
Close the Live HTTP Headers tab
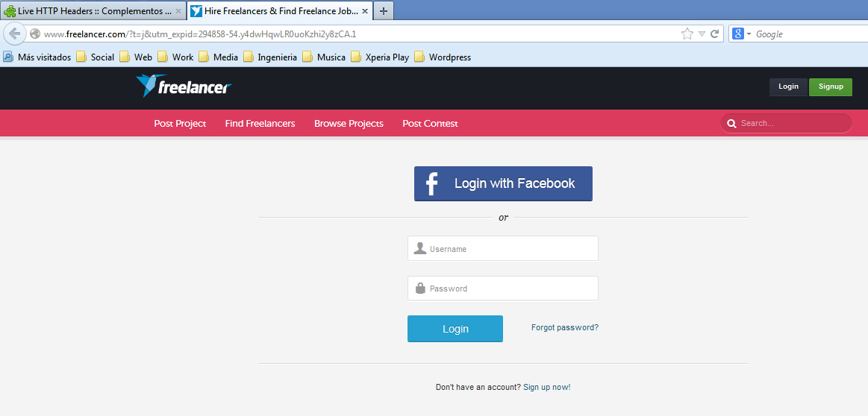(178, 11)
